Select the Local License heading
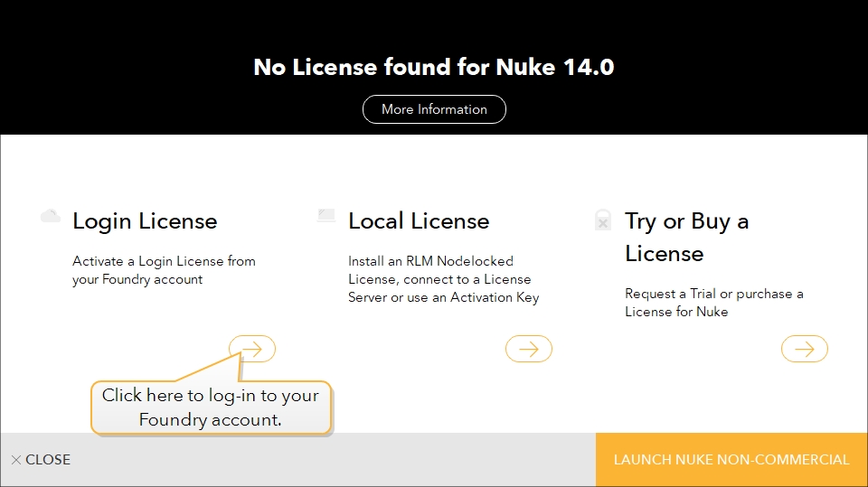868x487 pixels. pos(419,221)
